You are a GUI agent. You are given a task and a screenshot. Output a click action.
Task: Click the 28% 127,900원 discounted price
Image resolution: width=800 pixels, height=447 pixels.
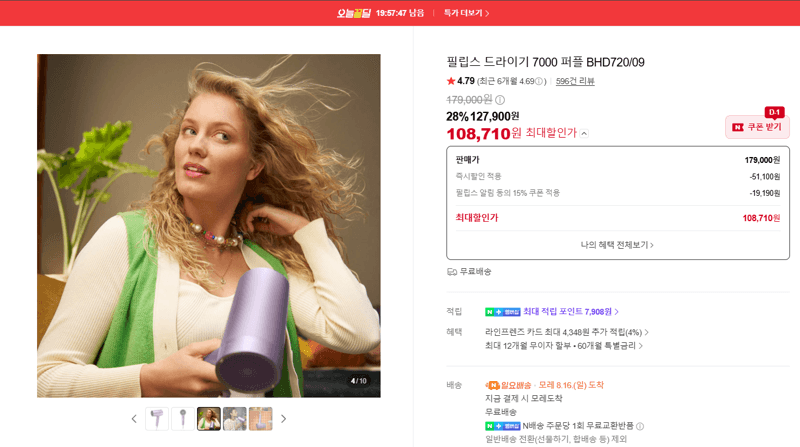[483, 116]
